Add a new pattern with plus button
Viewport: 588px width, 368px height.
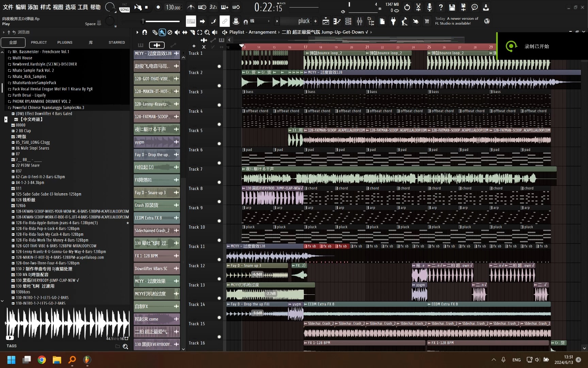315,21
